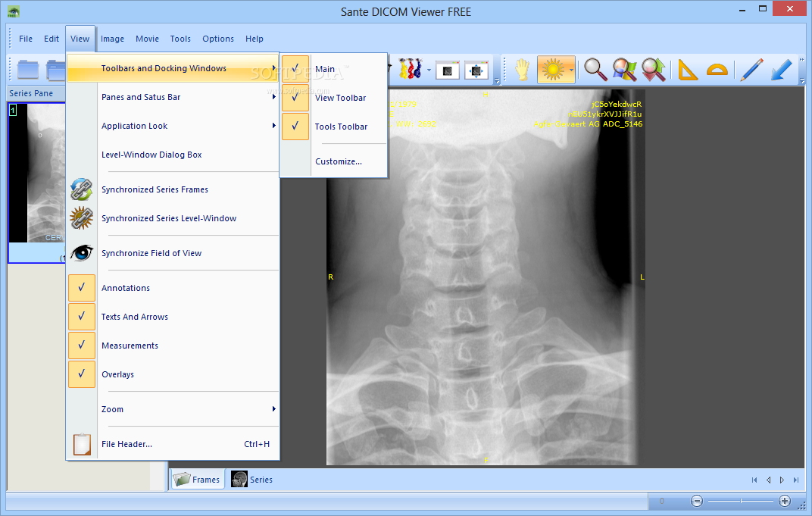This screenshot has width=812, height=516.
Task: Open the Edit menu
Action: click(52, 39)
